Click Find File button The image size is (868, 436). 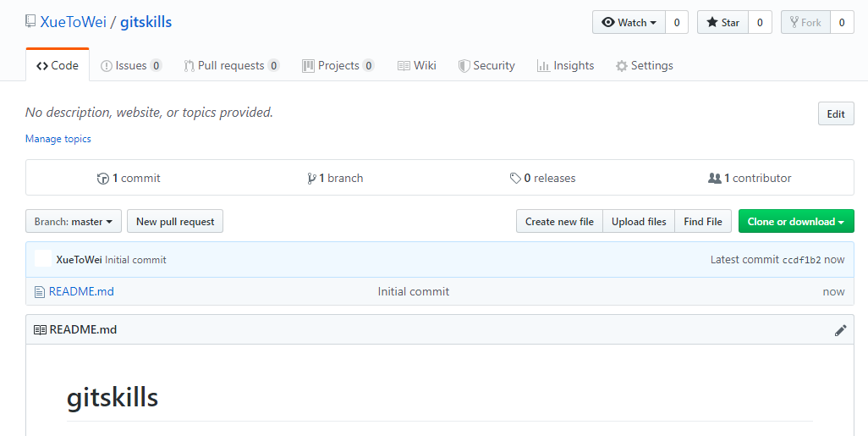tap(703, 222)
